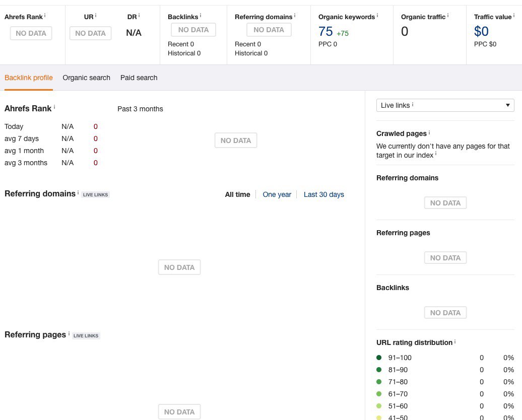Click the 51–60 light green dot

point(379,406)
